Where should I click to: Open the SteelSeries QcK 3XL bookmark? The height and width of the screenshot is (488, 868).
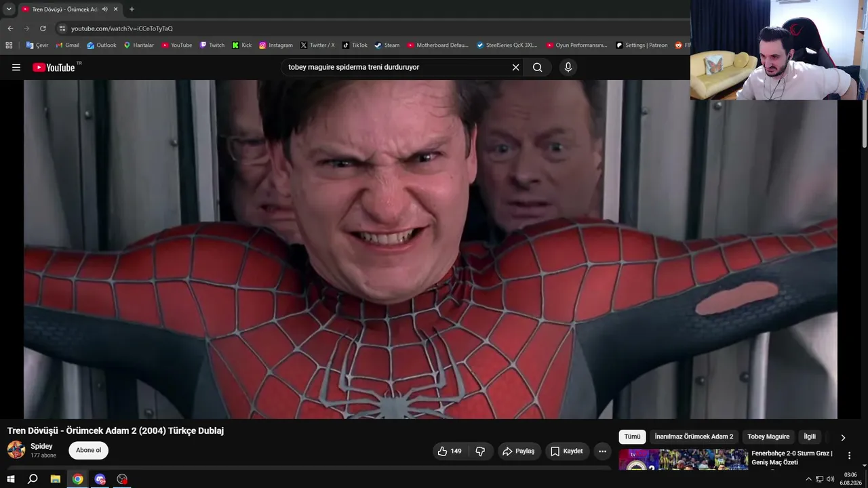[507, 45]
